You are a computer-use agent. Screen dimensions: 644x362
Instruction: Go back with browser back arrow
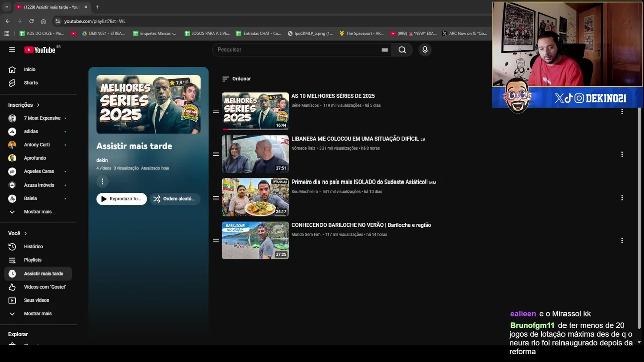pos(7,21)
